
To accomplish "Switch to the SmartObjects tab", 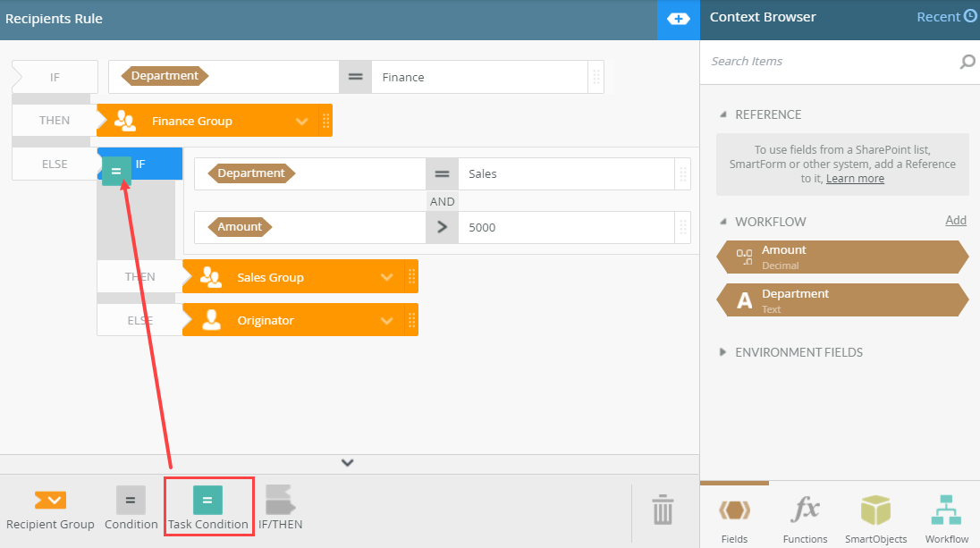I will tap(875, 517).
